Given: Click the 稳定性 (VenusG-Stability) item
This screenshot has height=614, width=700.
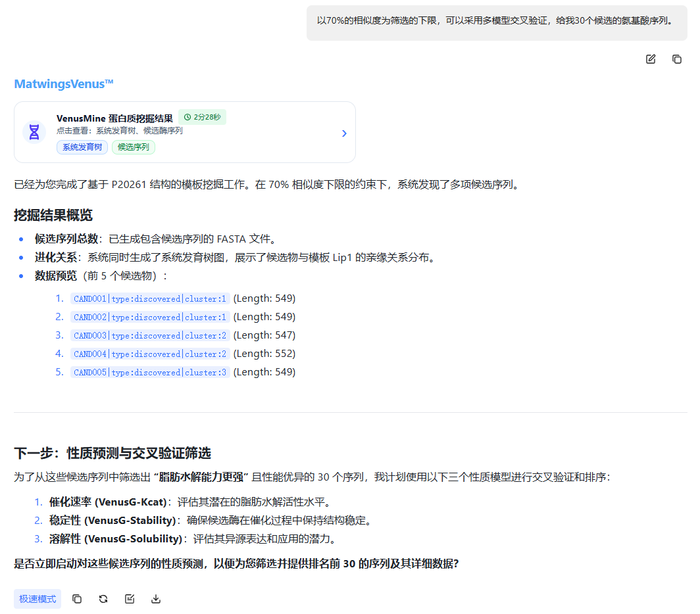Looking at the screenshot, I should 212,520.
